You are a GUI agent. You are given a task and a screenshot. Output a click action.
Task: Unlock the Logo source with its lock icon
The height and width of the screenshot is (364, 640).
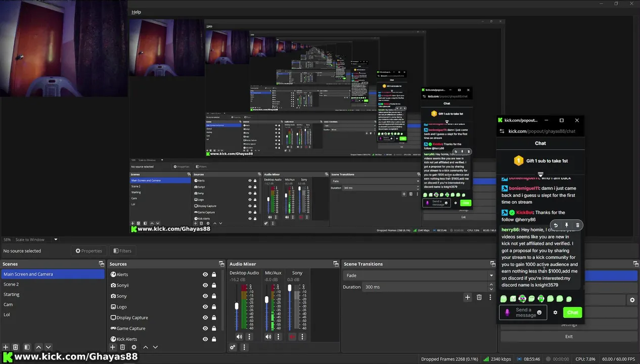pos(214,307)
